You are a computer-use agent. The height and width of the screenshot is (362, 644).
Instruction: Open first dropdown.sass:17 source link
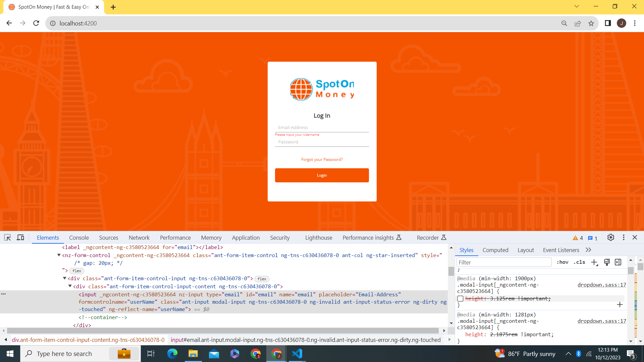tap(602, 285)
